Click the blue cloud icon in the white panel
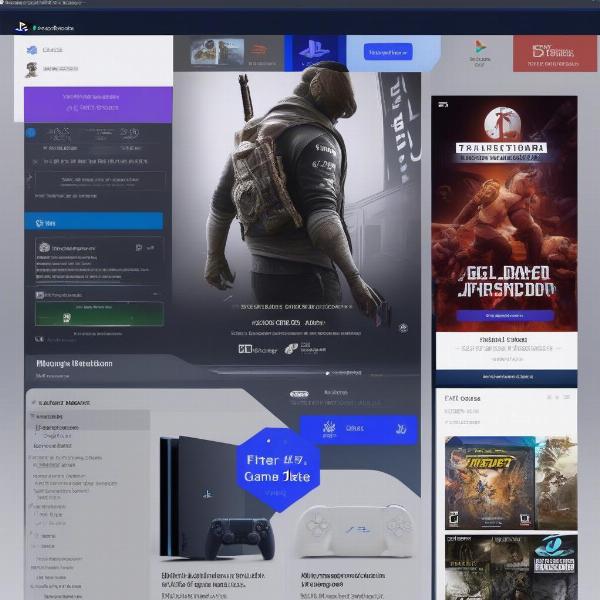This screenshot has height=600, width=600. pos(32,50)
